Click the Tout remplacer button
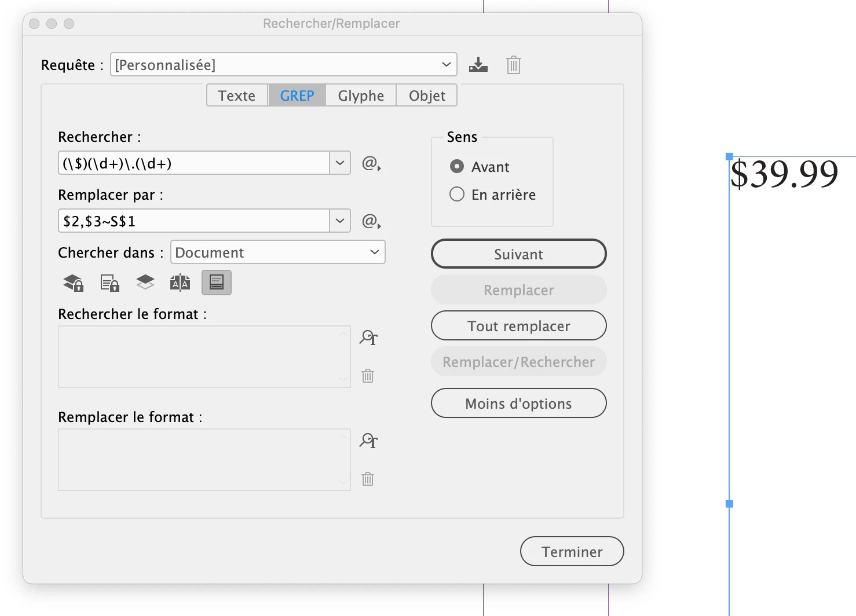This screenshot has height=616, width=856. pos(519,325)
